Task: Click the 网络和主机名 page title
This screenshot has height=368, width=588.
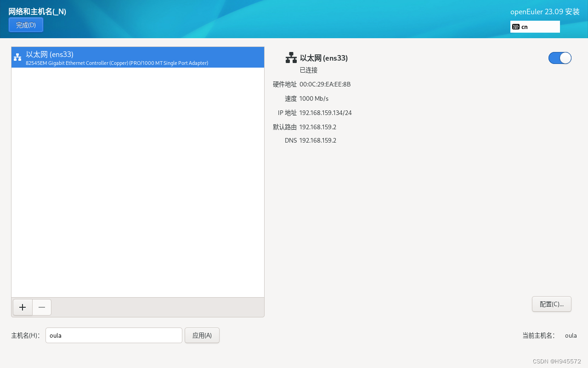Action: tap(37, 11)
